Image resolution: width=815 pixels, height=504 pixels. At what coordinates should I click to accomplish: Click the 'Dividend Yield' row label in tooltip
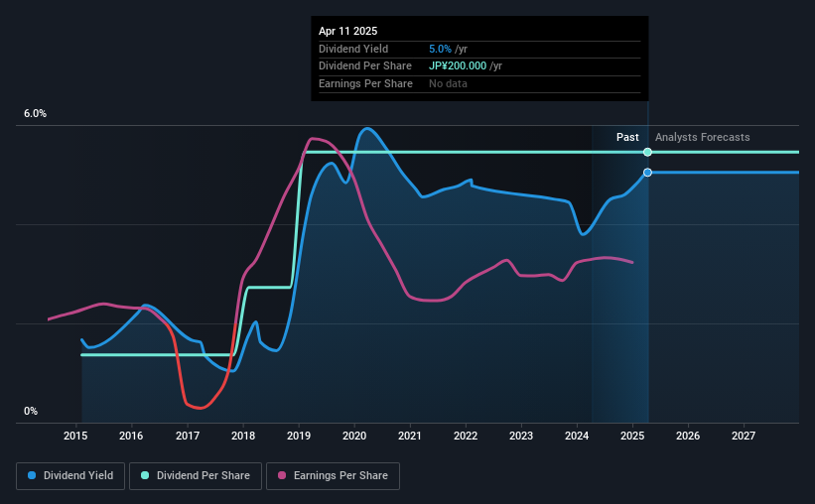[x=353, y=49]
